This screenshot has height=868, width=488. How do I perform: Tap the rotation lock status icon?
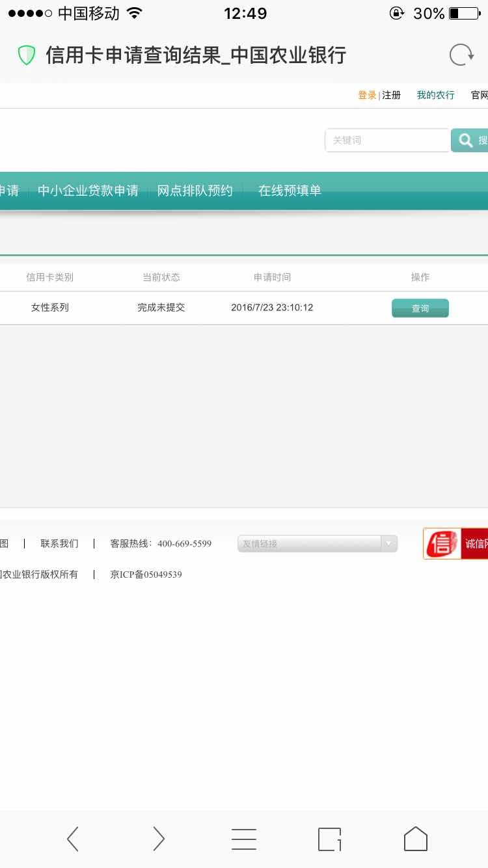(396, 13)
